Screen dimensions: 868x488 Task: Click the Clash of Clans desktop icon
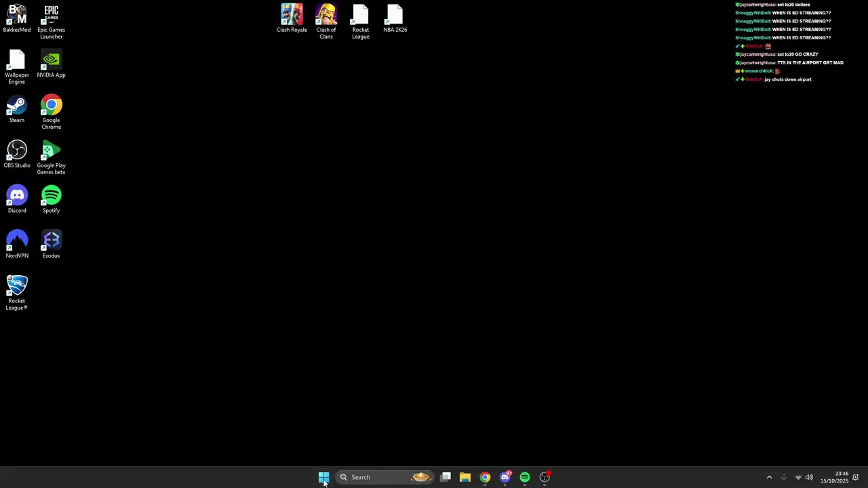coord(326,22)
